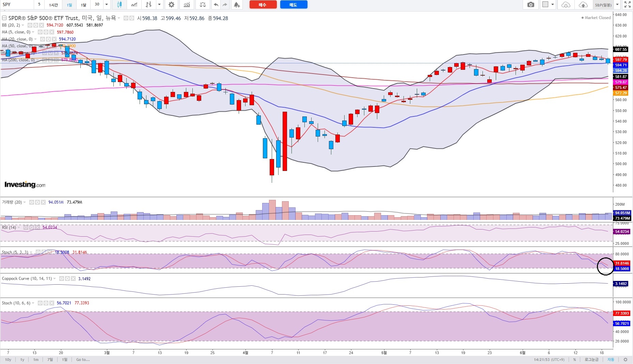Screen dimensions: 633x364
Task: Save chart layout to cloud icon
Action: [x=583, y=5]
